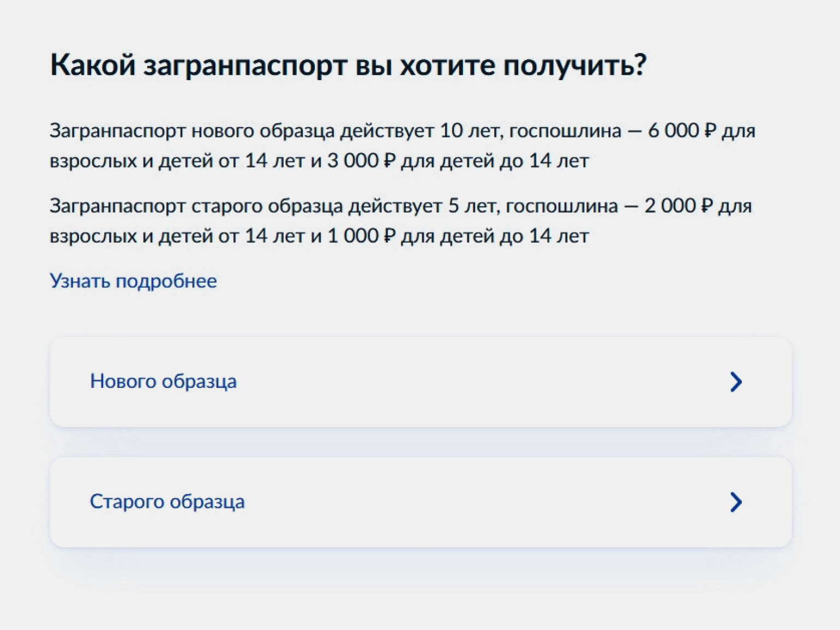Image resolution: width=840 pixels, height=630 pixels.
Task: Click the ruble sign after 1 000
Action: pyautogui.click(x=389, y=236)
